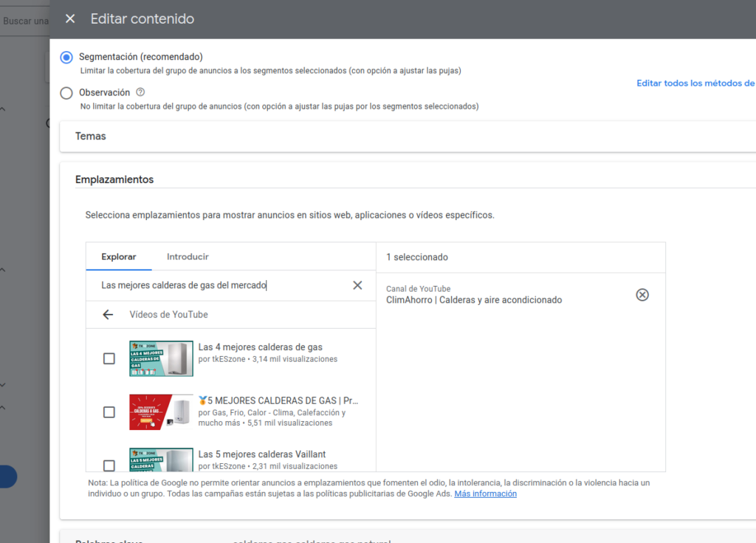The height and width of the screenshot is (543, 756).
Task: Remove ClimAhorro channel from selected list
Action: (x=642, y=295)
